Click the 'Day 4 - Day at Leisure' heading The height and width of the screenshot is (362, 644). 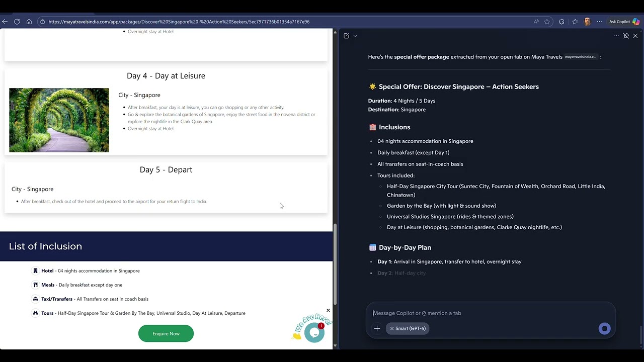click(166, 75)
